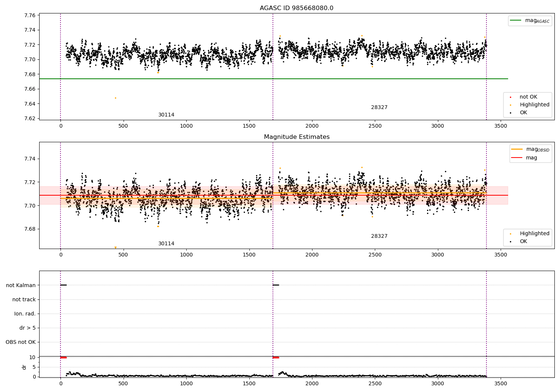The width and height of the screenshot is (560, 392).
Task: Select the 'Ion. rad.' axis label
Action: tap(25, 314)
